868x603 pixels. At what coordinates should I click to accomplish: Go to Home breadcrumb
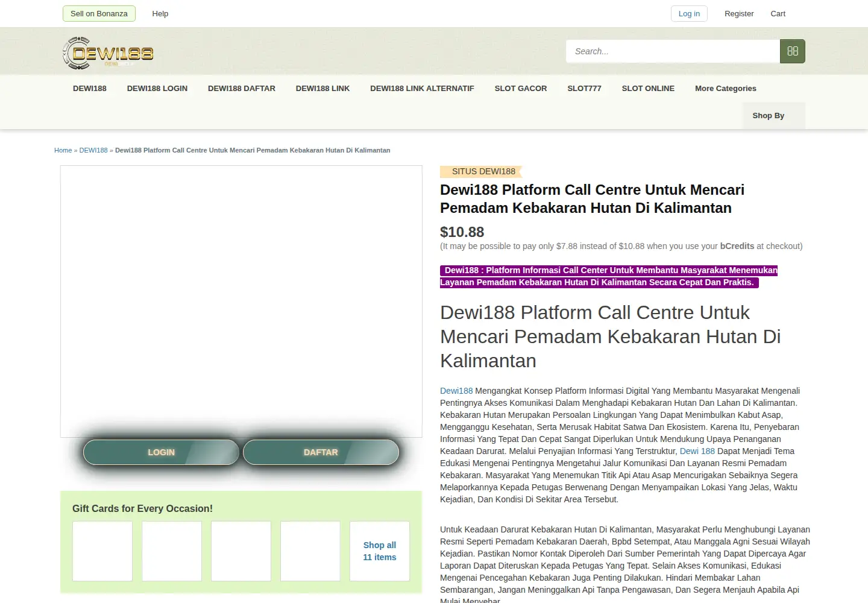[x=63, y=150]
